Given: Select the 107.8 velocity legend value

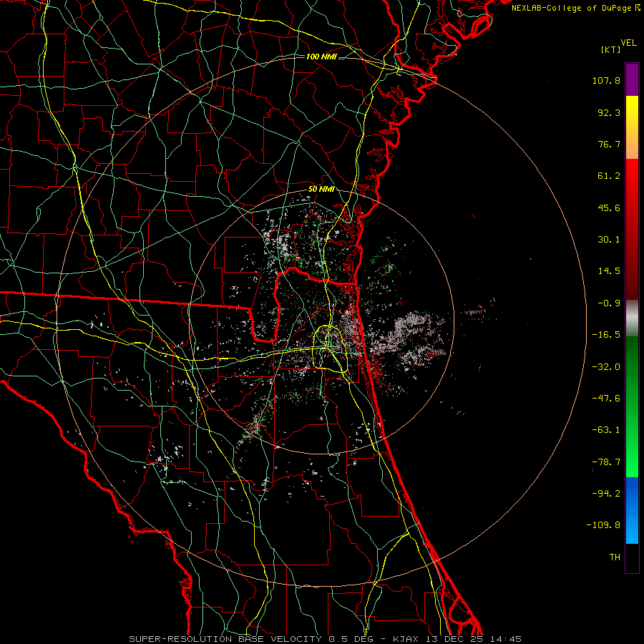Looking at the screenshot, I should pos(606,80).
